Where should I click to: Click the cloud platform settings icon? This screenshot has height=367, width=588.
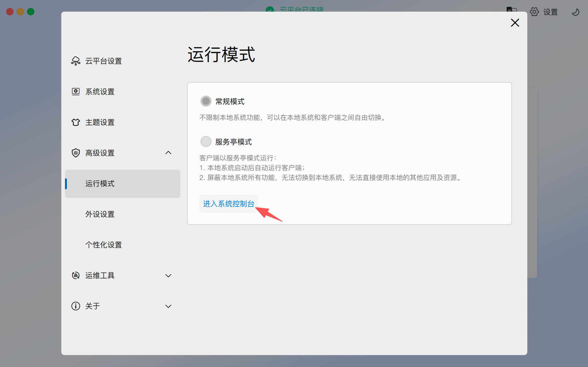tap(75, 61)
